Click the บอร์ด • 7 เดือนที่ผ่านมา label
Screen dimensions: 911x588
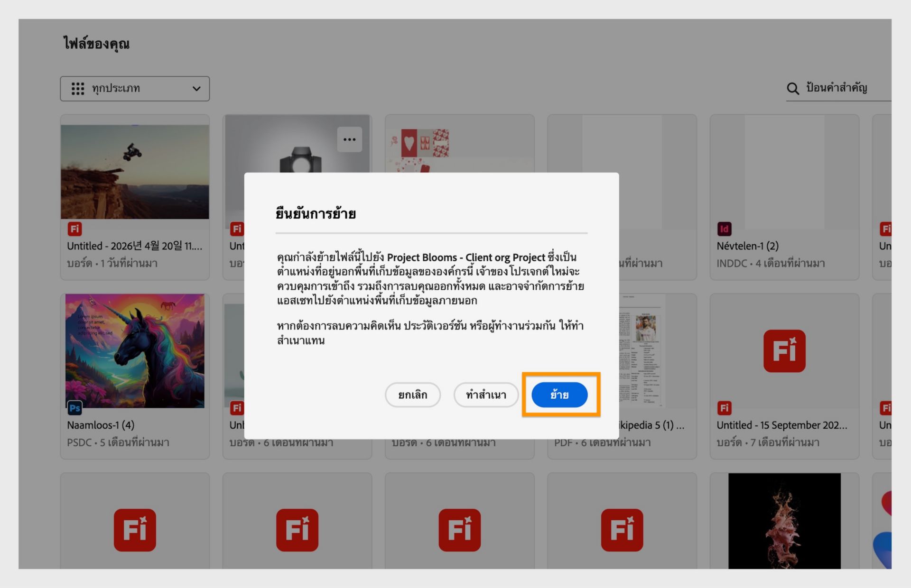tap(768, 442)
